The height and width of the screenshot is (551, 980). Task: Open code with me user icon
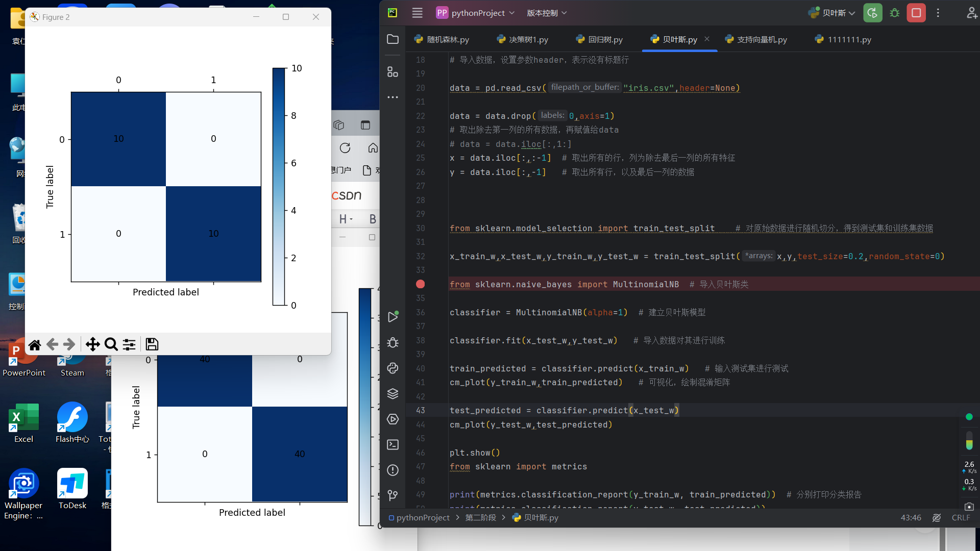pos(972,13)
